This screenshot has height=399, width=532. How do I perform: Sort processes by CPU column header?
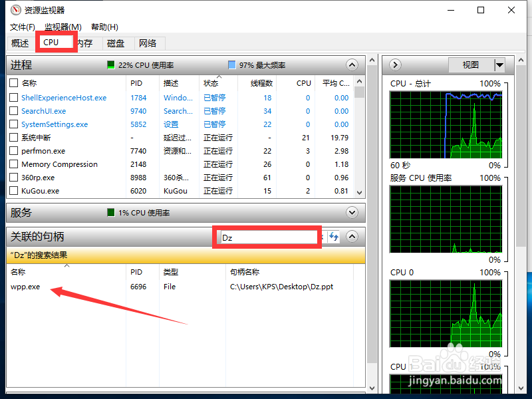coord(296,83)
